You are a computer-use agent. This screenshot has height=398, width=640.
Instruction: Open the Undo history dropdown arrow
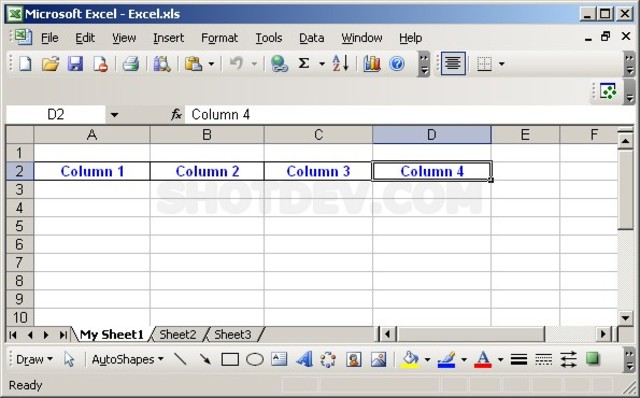click(x=254, y=64)
